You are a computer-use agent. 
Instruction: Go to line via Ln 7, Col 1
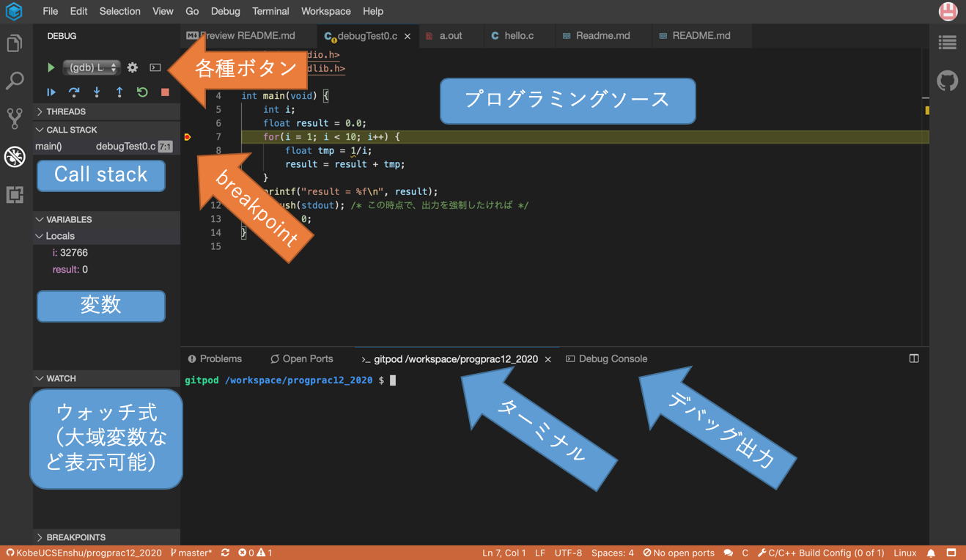pyautogui.click(x=504, y=553)
